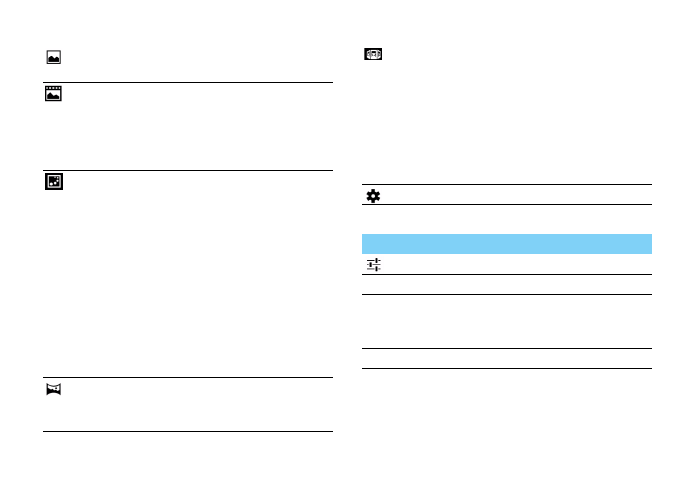Select the single picture mode icon
This screenshot has height=498, width=680.
pyautogui.click(x=53, y=60)
